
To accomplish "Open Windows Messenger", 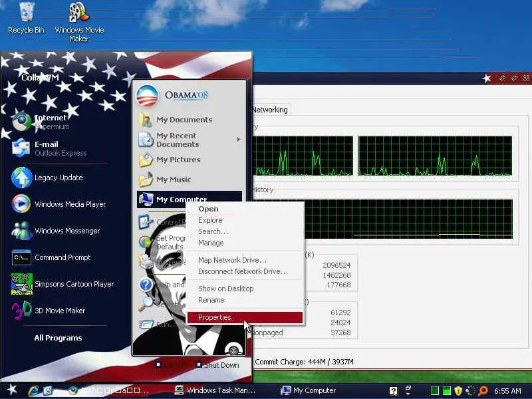I will (x=56, y=231).
